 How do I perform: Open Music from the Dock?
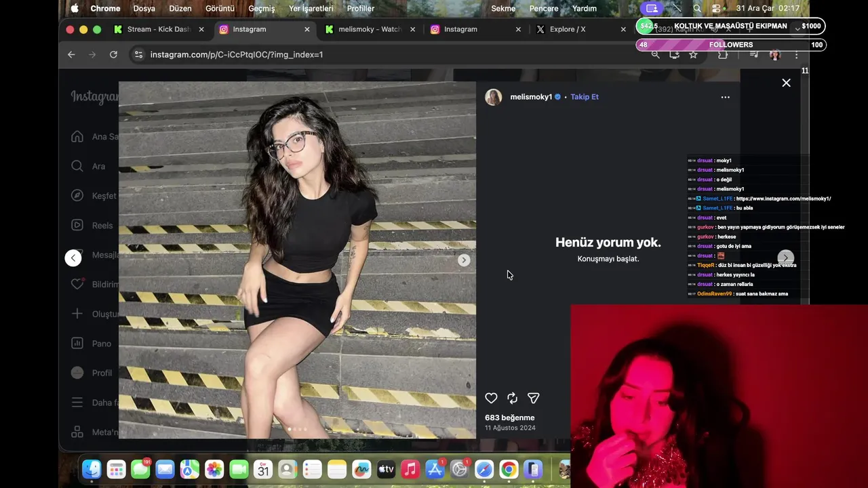(x=410, y=469)
